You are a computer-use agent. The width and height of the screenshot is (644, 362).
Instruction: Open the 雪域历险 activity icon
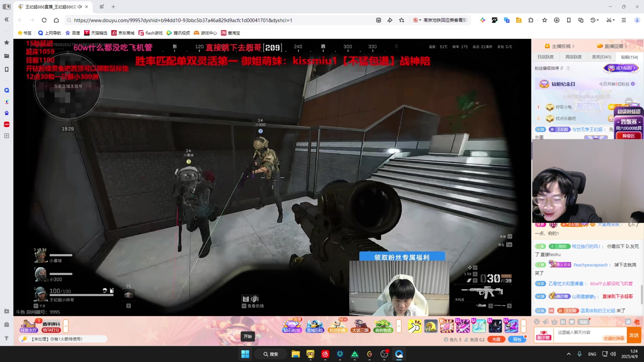click(x=315, y=326)
